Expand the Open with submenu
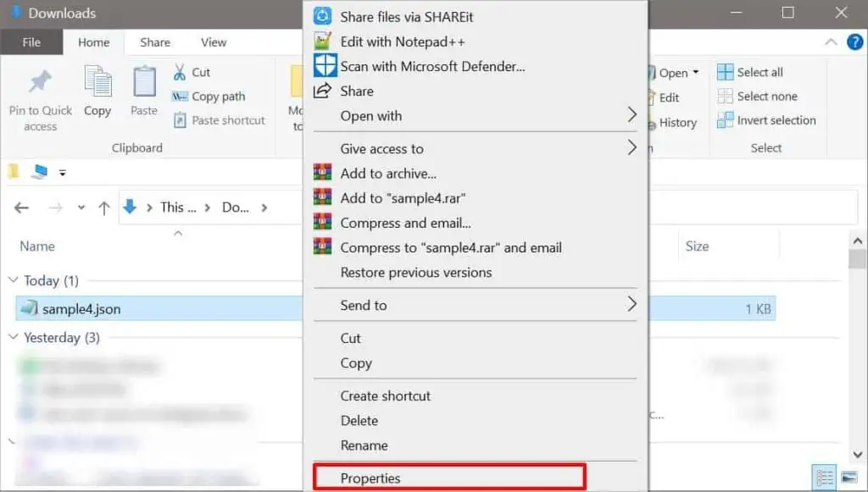 point(369,116)
